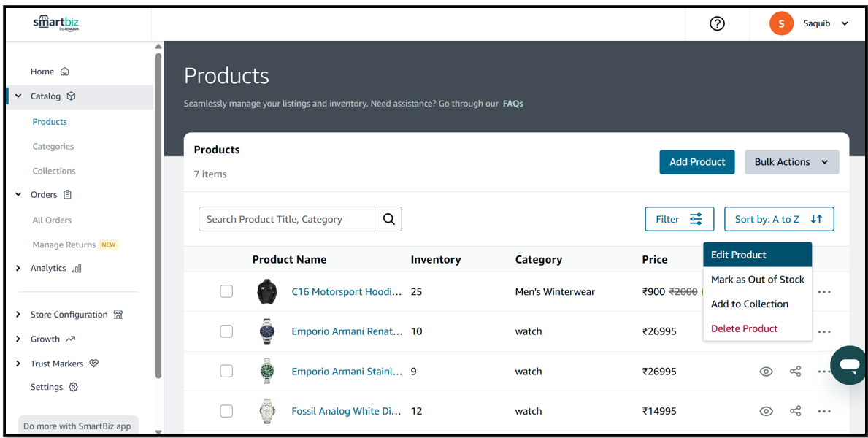Viewport: 868px width, 438px height.
Task: Select the Fossil Analog White checkbox
Action: (x=226, y=411)
